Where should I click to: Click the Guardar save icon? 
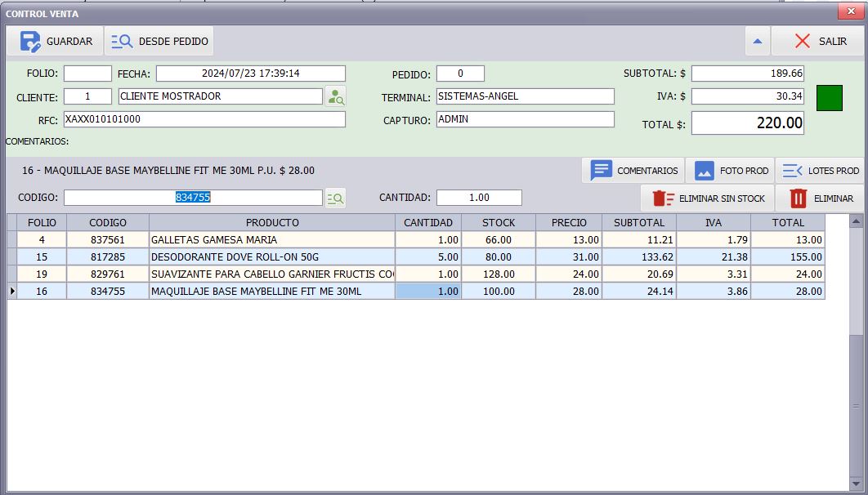click(30, 41)
